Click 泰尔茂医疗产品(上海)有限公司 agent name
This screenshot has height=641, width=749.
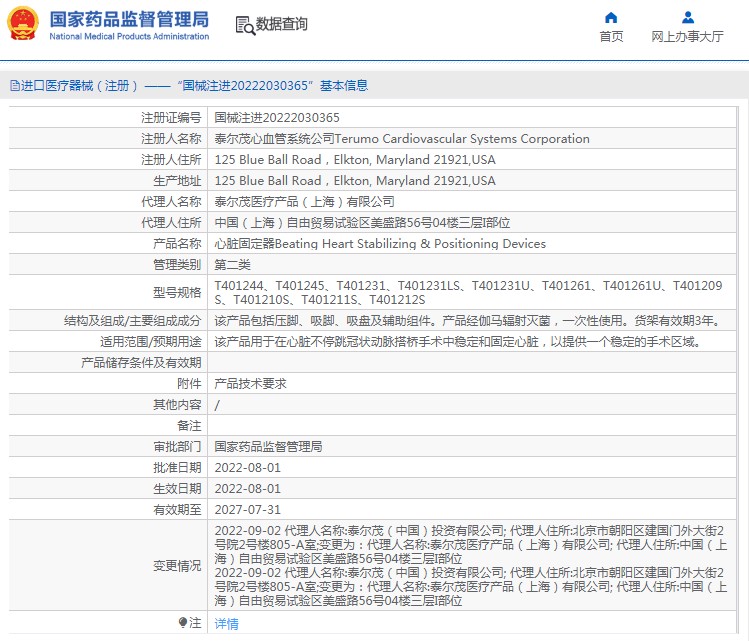point(304,202)
